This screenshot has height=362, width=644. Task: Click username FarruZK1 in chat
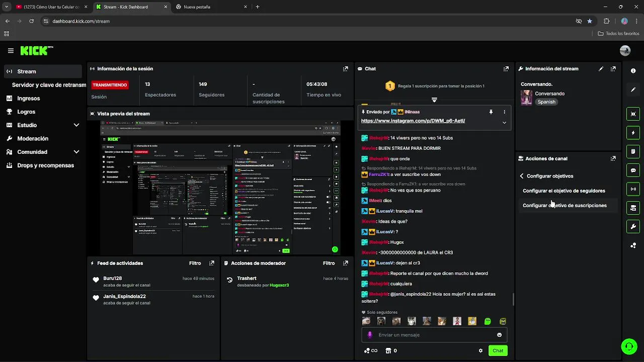click(378, 174)
